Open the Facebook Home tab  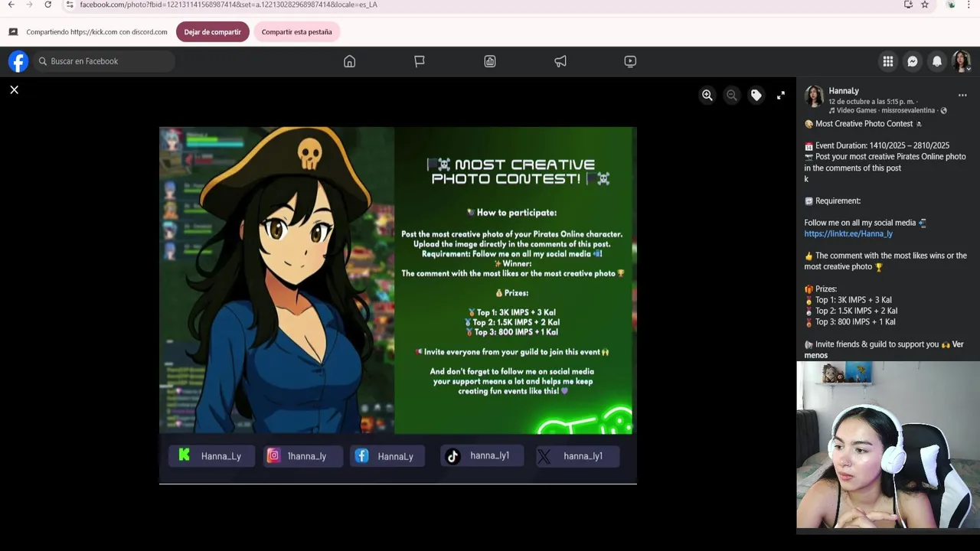click(x=349, y=61)
